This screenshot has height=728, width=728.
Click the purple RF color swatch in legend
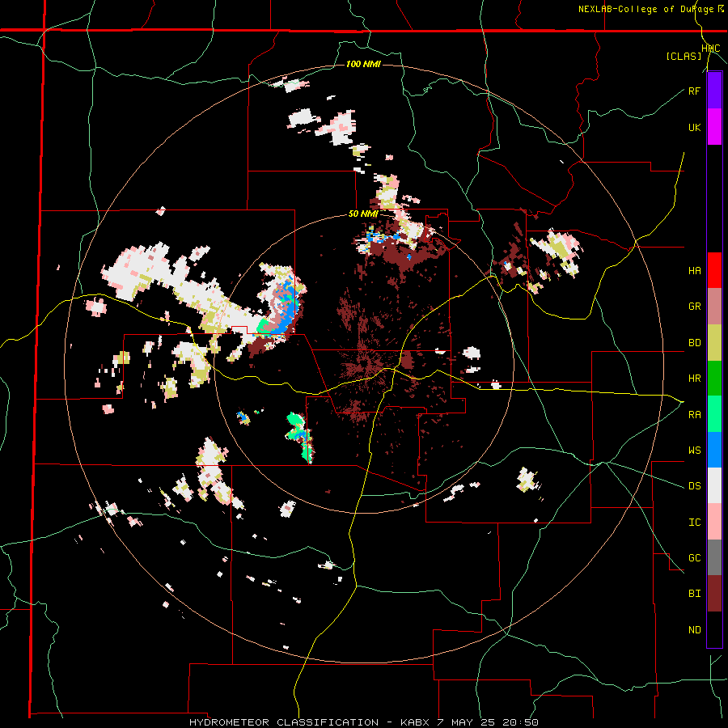tap(714, 90)
